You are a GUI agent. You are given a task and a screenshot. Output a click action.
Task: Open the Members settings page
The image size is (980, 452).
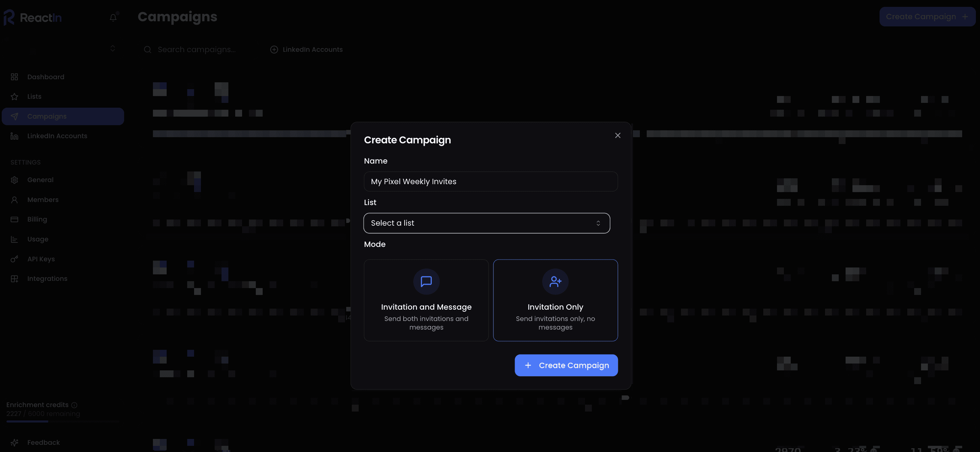[x=43, y=200]
